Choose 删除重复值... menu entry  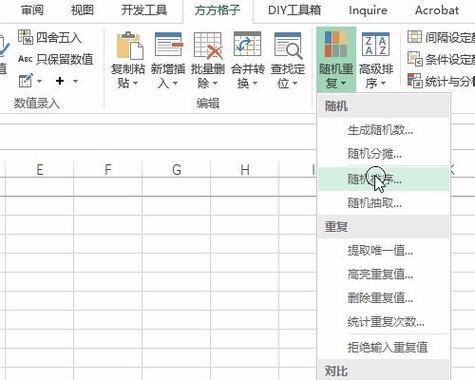[x=383, y=298]
